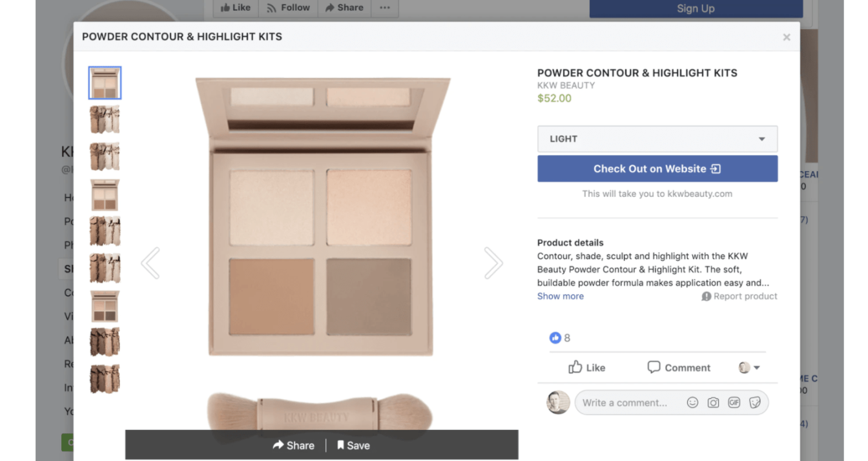This screenshot has width=868, height=461.
Task: Open the LIGHT shade dropdown
Action: pyautogui.click(x=657, y=139)
